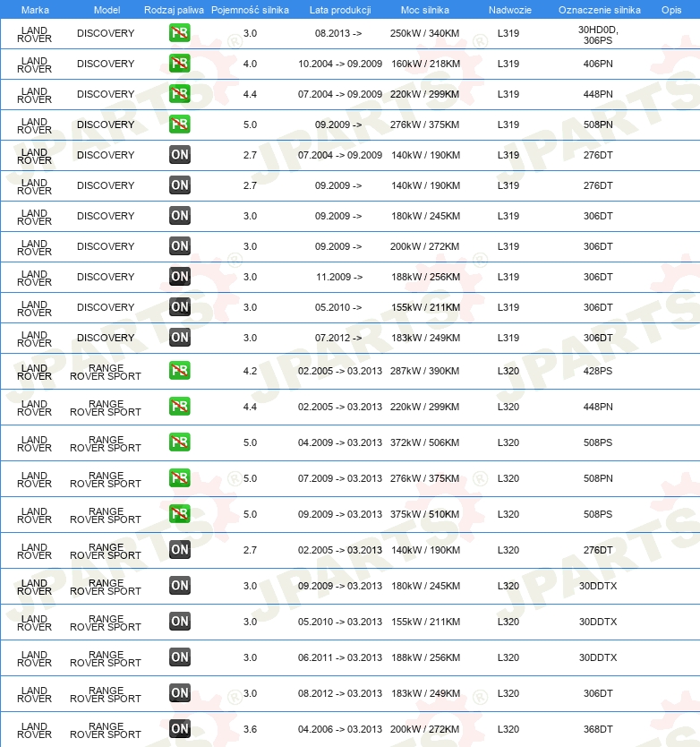Image resolution: width=700 pixels, height=747 pixels.
Task: Click ON diesel icon in Discovery 07.2004 276DT row
Action: pyautogui.click(x=180, y=155)
